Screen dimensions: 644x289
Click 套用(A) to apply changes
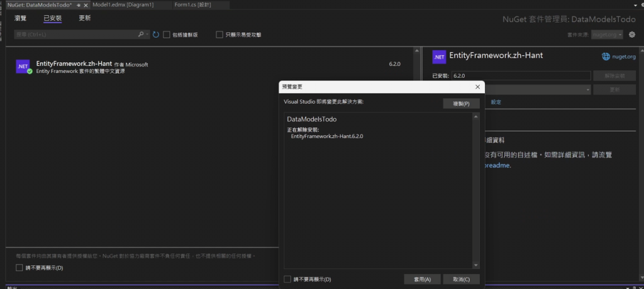422,279
